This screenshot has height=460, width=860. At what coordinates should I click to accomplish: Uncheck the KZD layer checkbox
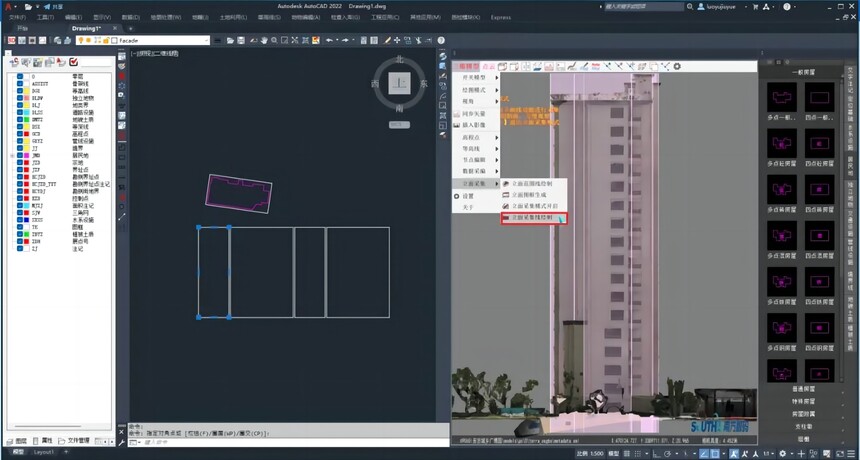[20, 198]
